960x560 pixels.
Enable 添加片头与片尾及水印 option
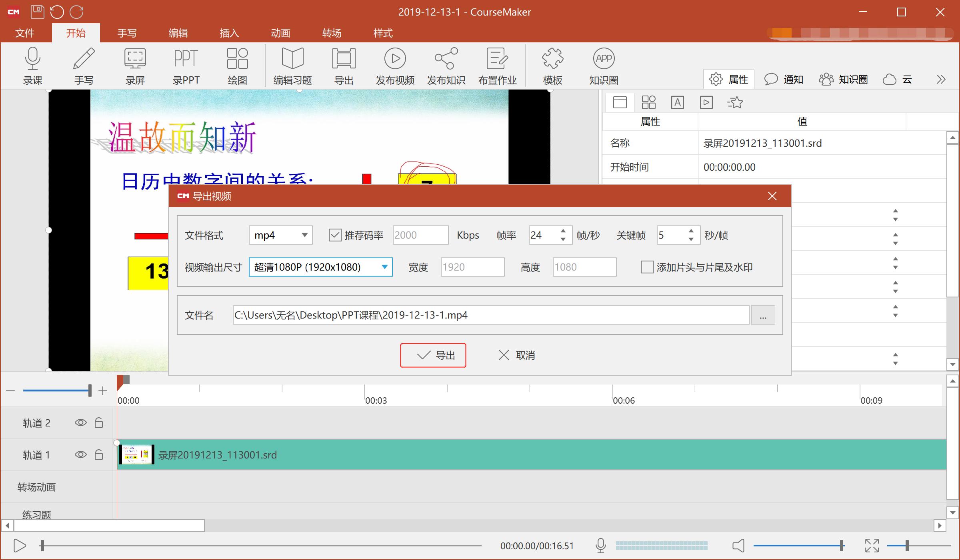[647, 267]
